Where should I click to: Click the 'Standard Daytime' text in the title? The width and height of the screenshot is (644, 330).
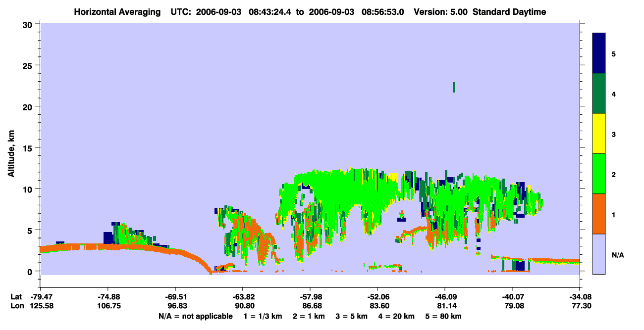click(x=509, y=12)
